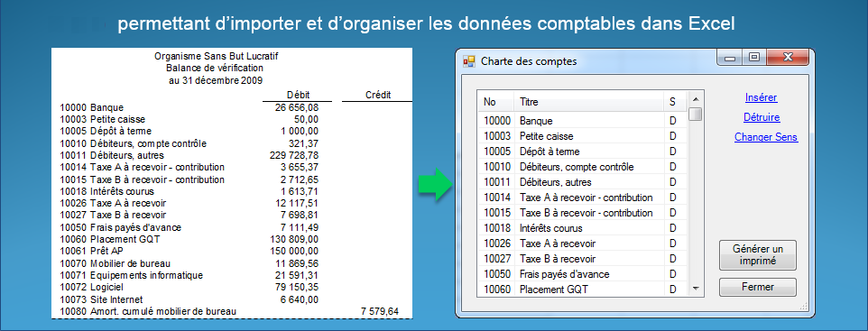Click the list scrollbar down arrow
The image size is (868, 331).
pyautogui.click(x=696, y=289)
